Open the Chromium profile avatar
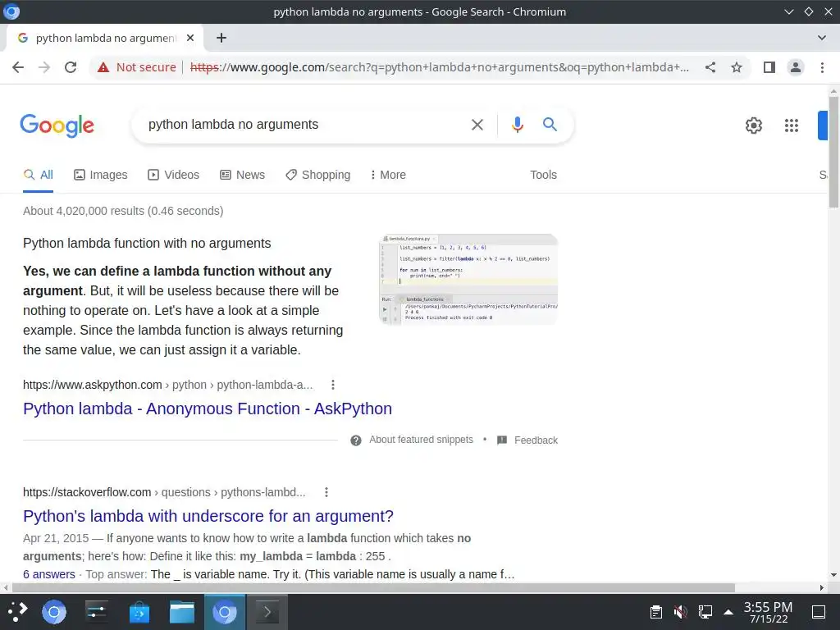Viewport: 840px width, 630px height. (796, 67)
